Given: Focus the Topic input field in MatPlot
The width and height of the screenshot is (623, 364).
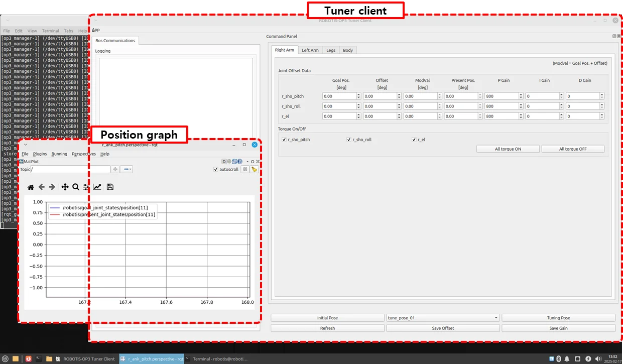Looking at the screenshot, I should [70, 170].
